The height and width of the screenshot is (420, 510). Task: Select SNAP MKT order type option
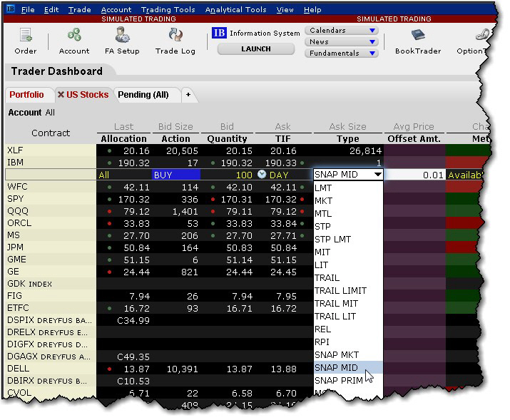point(336,355)
